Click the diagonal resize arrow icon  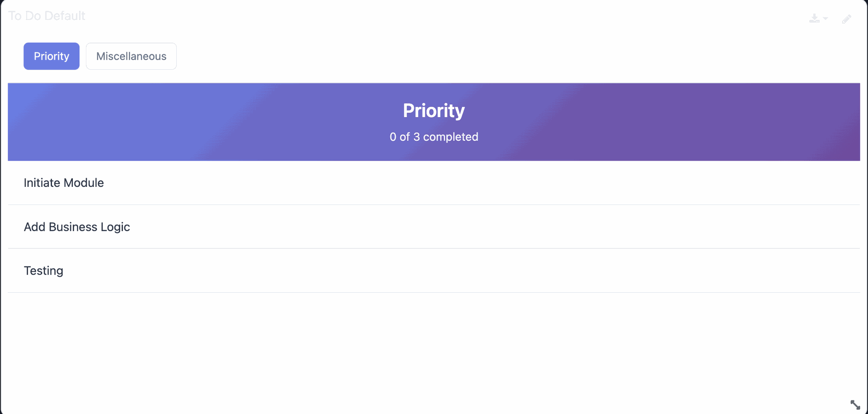pos(855,404)
